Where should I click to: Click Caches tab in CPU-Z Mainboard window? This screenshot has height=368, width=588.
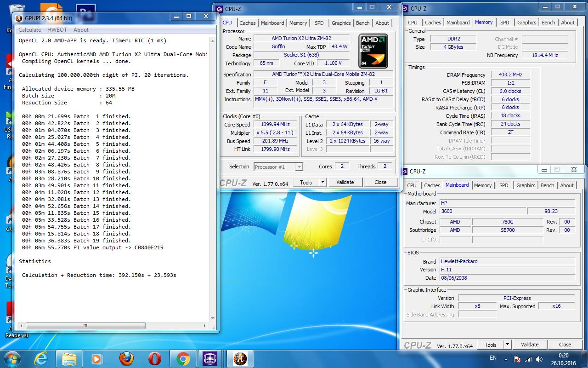coord(432,185)
